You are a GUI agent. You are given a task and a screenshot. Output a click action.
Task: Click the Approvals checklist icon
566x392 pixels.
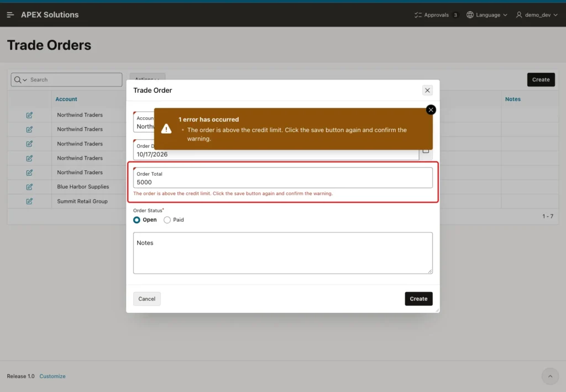pos(418,15)
